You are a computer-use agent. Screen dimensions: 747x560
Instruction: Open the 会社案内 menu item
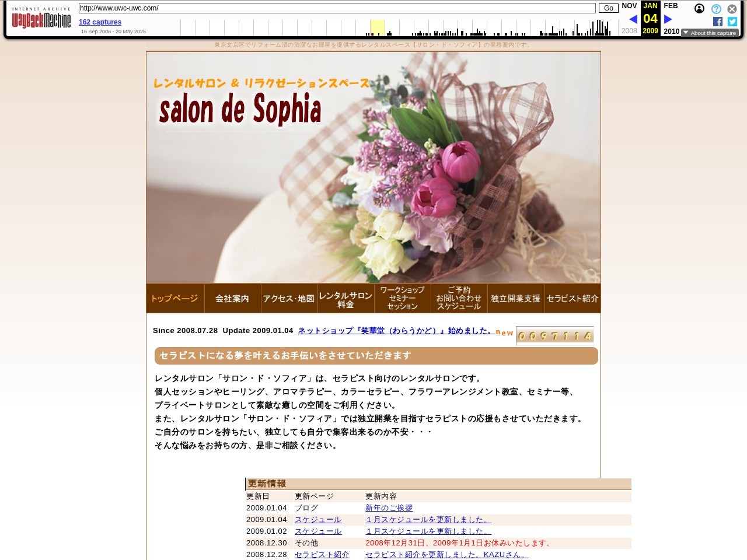[x=232, y=299]
